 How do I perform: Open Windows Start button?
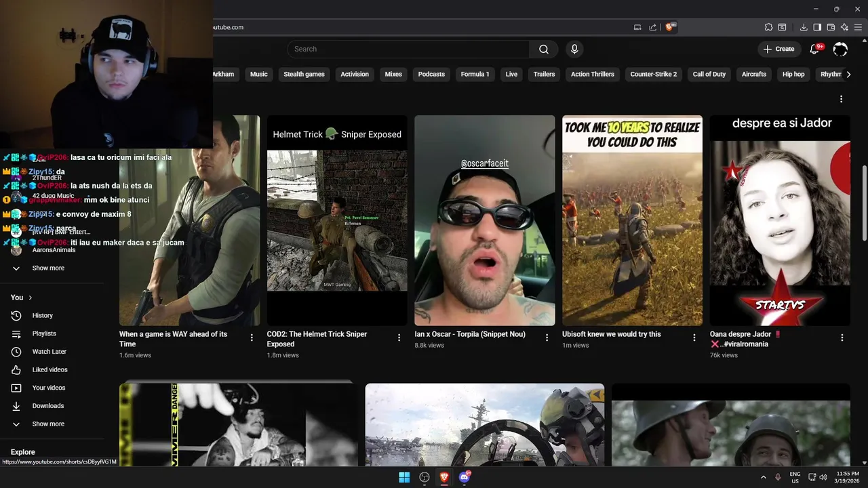[x=404, y=477]
